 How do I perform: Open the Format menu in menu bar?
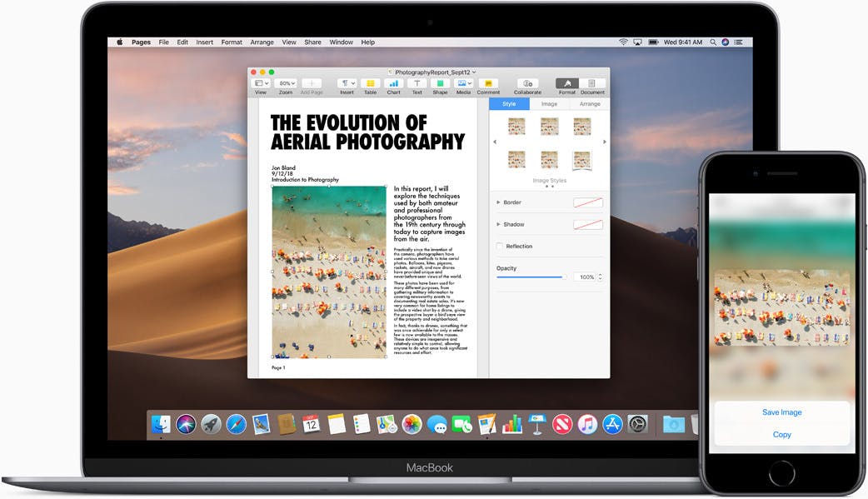[x=232, y=42]
